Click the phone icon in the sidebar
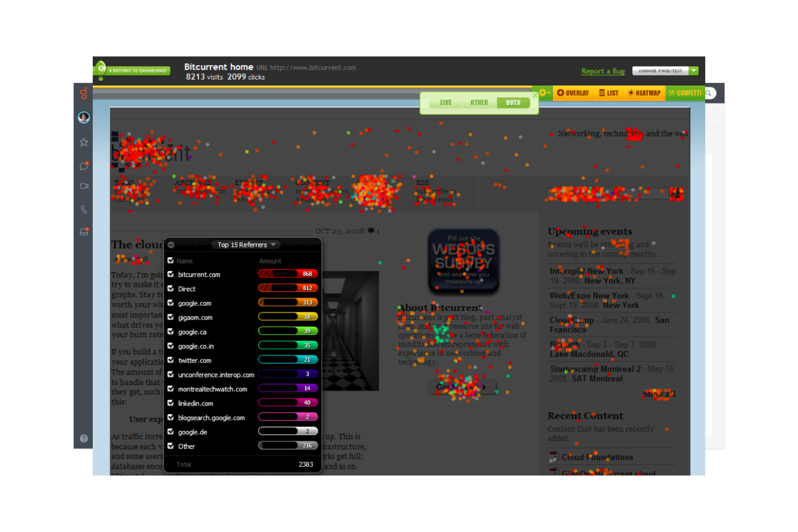Image resolution: width=798 pixels, height=532 pixels. pyautogui.click(x=84, y=210)
